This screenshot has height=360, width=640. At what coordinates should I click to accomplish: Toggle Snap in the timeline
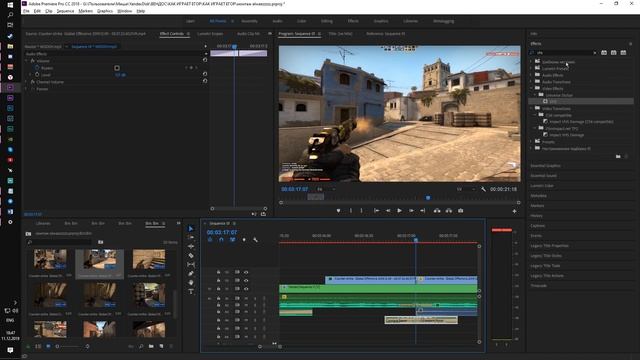(221, 240)
